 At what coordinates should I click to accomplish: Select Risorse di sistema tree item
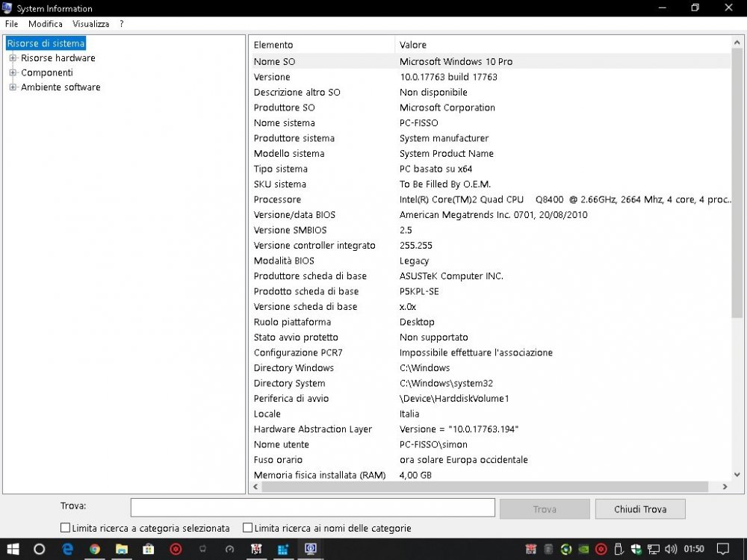click(x=46, y=43)
